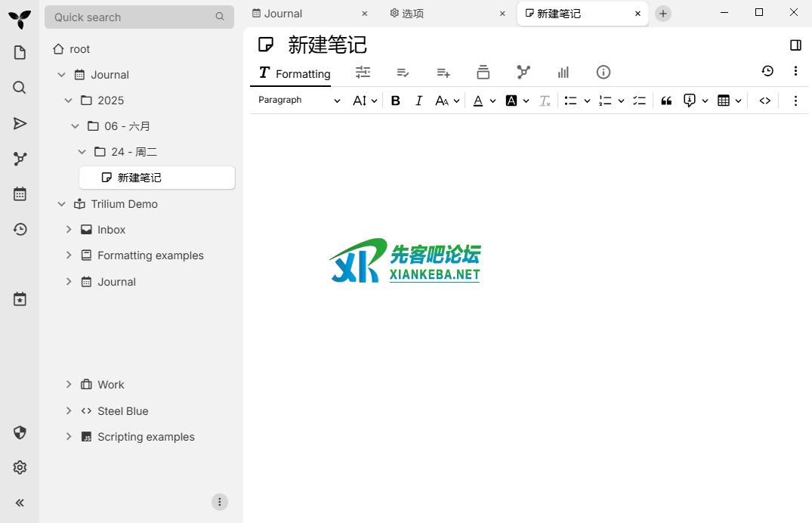Image resolution: width=812 pixels, height=523 pixels.
Task: Insert a block quote
Action: (x=666, y=101)
